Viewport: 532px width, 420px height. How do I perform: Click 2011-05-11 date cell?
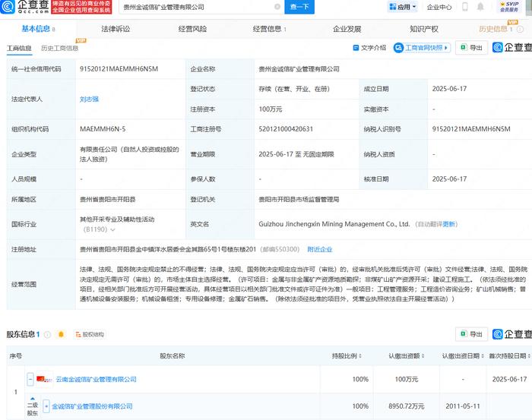[x=463, y=406]
